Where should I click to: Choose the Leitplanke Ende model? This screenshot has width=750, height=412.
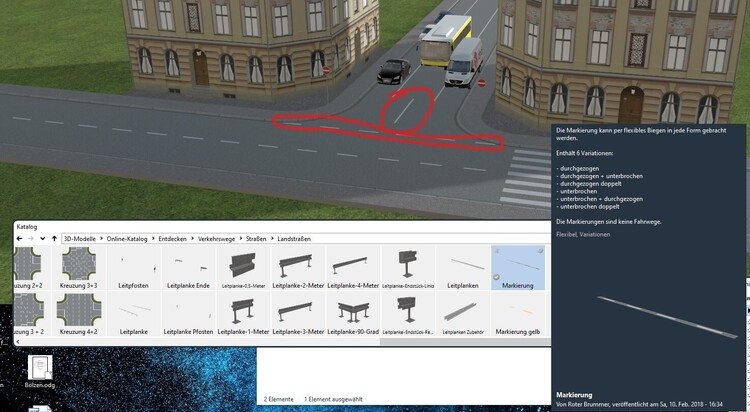[188, 267]
